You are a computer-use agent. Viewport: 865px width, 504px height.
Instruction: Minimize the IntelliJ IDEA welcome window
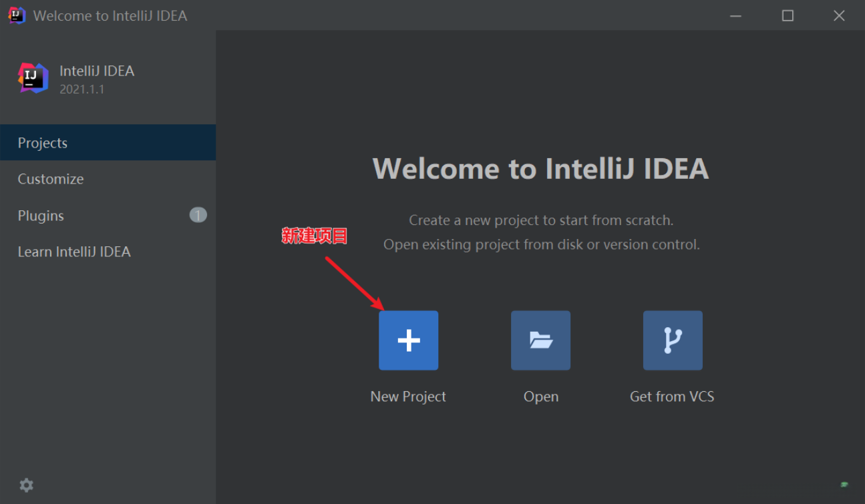[x=736, y=15]
